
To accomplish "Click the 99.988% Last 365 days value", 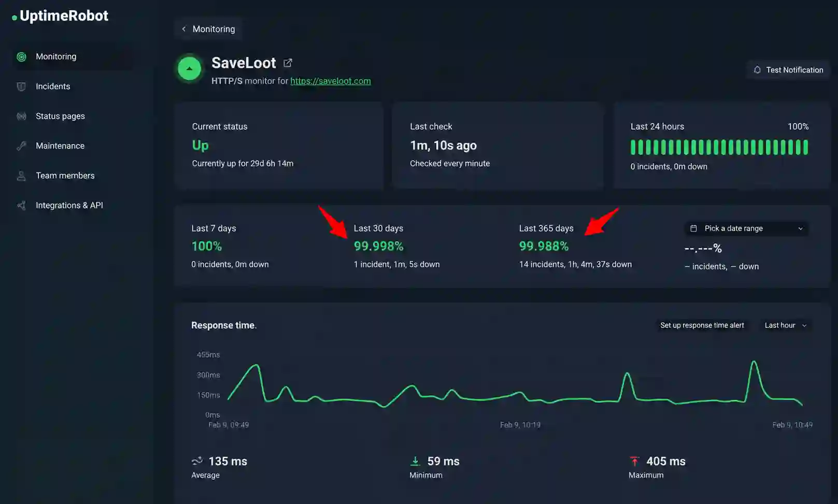I will pyautogui.click(x=544, y=246).
